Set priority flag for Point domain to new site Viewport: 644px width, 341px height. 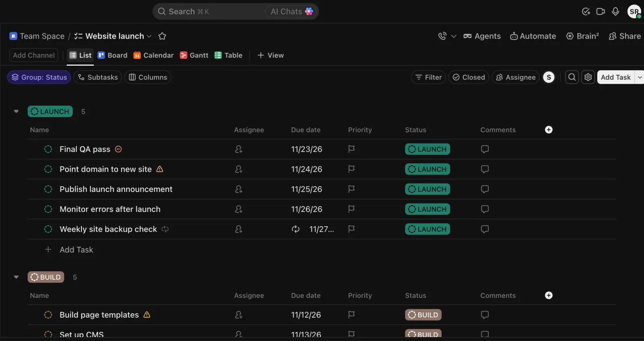pyautogui.click(x=351, y=169)
